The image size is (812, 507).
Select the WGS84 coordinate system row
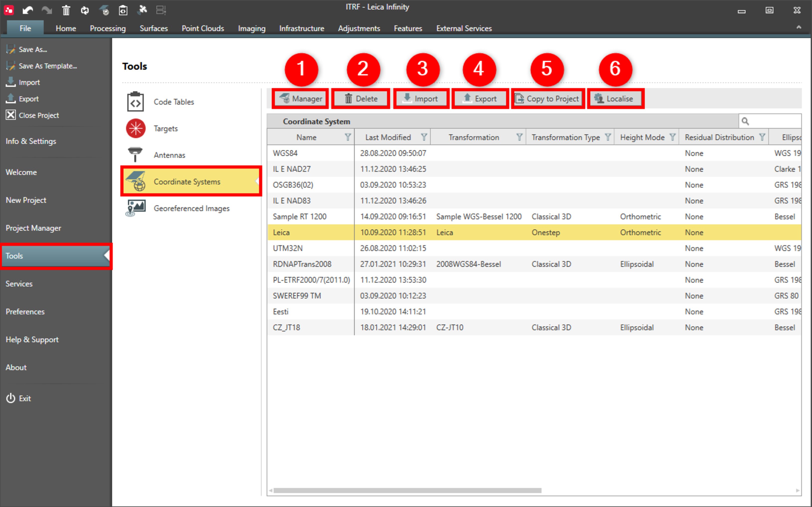(x=534, y=153)
